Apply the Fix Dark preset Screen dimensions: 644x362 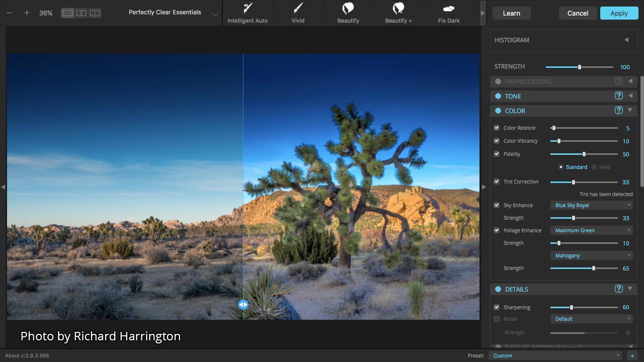[449, 13]
